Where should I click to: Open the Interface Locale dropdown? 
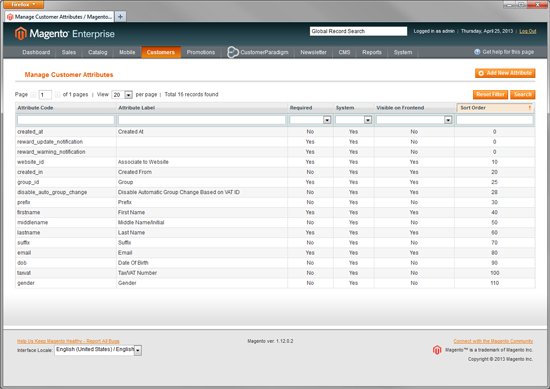(x=98, y=350)
